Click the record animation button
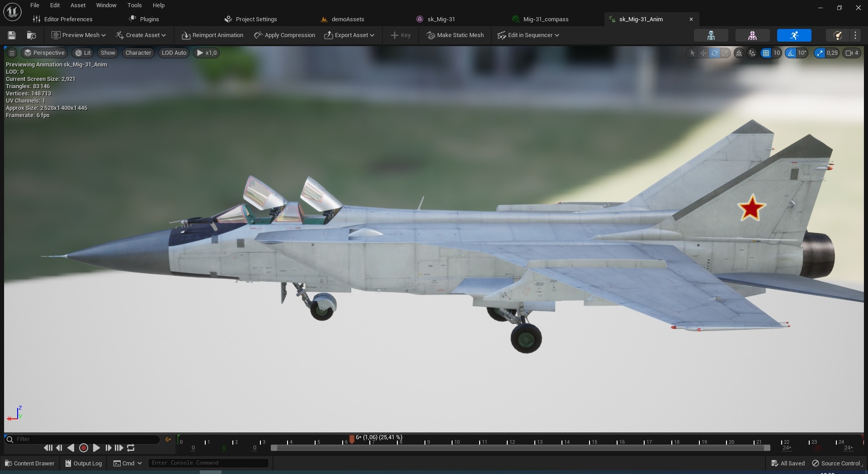This screenshot has height=474, width=868. click(84, 448)
